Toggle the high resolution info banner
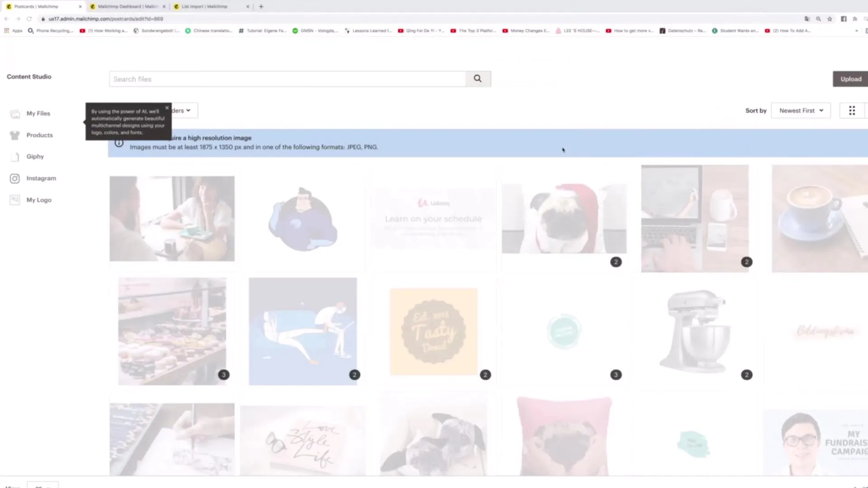The image size is (868, 488). click(118, 142)
